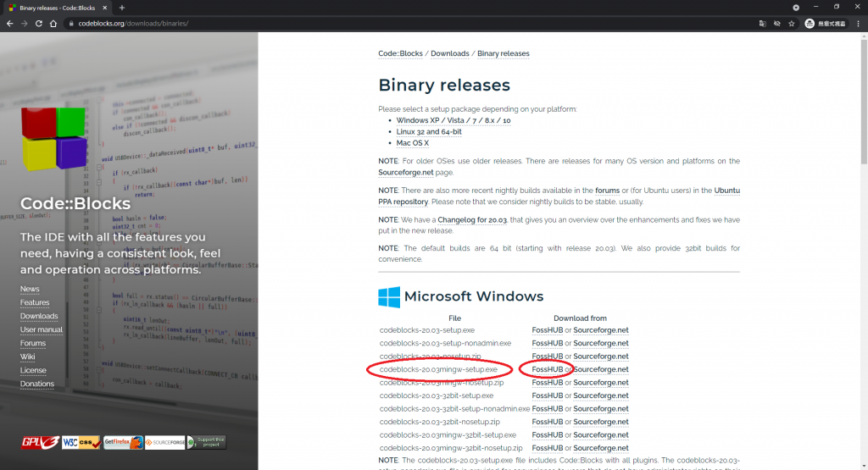Click the Code::Blocks sidebar title text
Image resolution: width=868 pixels, height=470 pixels.
[75, 203]
